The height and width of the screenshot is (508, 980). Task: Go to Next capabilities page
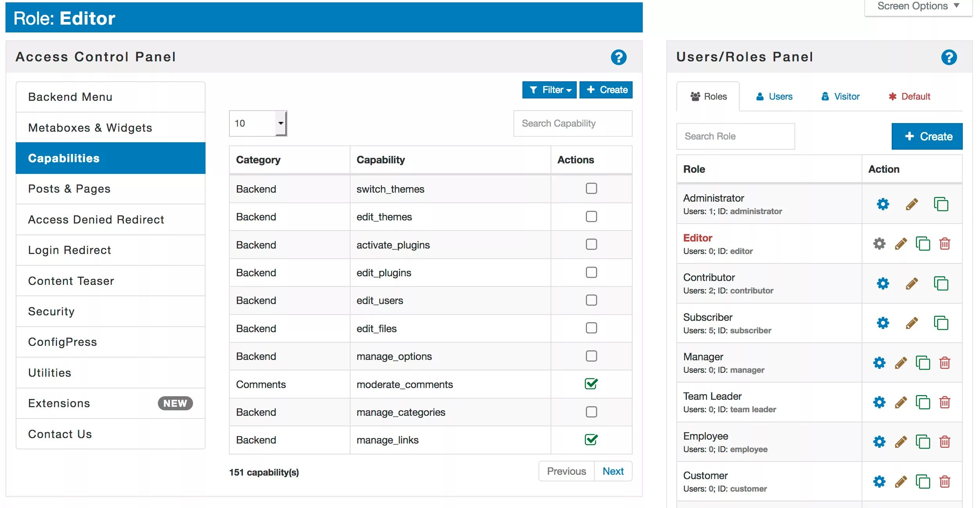613,471
